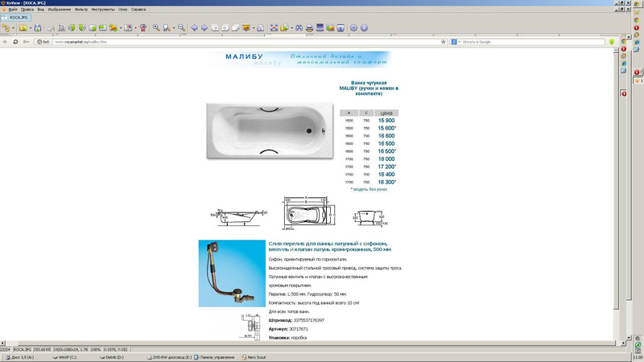
Task: Open the Окно menu
Action: pyautogui.click(x=123, y=10)
